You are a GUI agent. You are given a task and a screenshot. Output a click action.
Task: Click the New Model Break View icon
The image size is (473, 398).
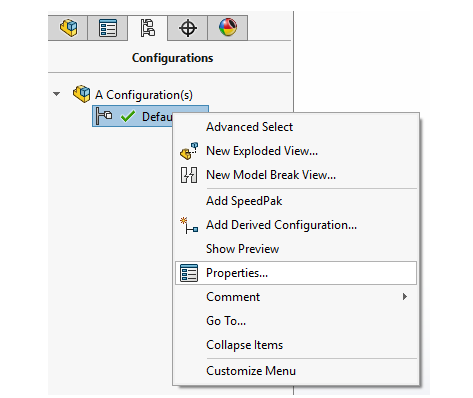click(x=189, y=175)
